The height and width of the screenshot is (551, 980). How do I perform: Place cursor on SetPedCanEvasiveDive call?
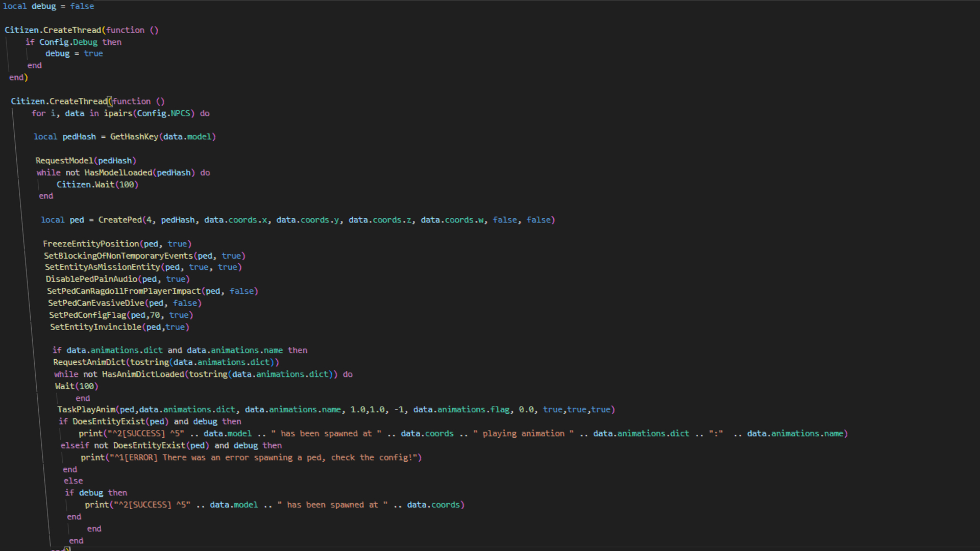(96, 303)
